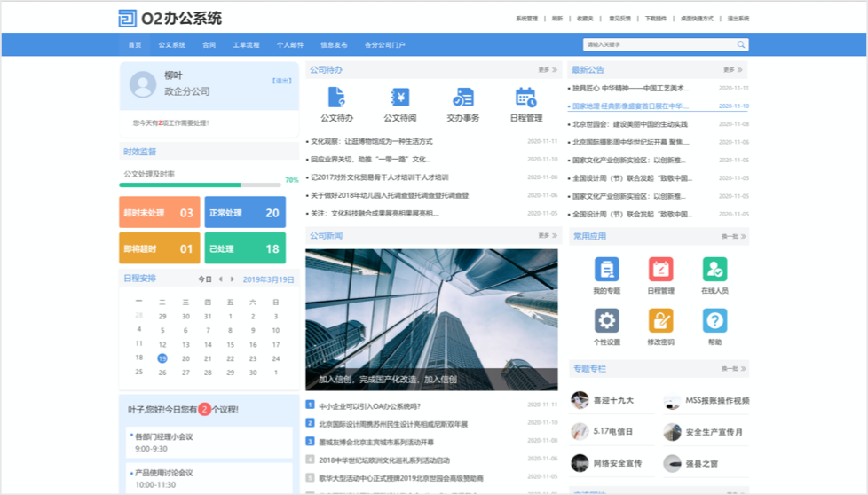The height and width of the screenshot is (495, 868).
Task: Go to next month in 日程安排
Action: click(x=233, y=279)
